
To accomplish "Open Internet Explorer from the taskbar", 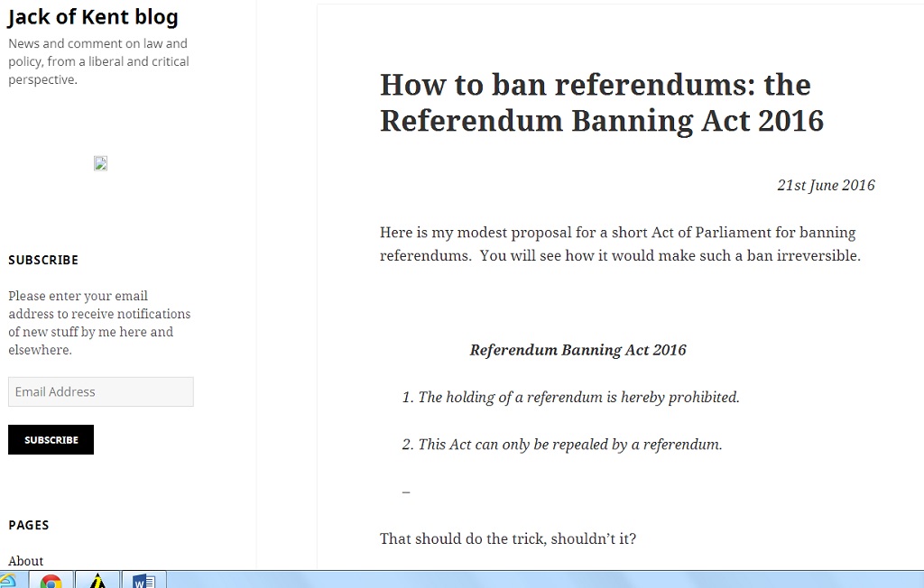I will pyautogui.click(x=6, y=581).
